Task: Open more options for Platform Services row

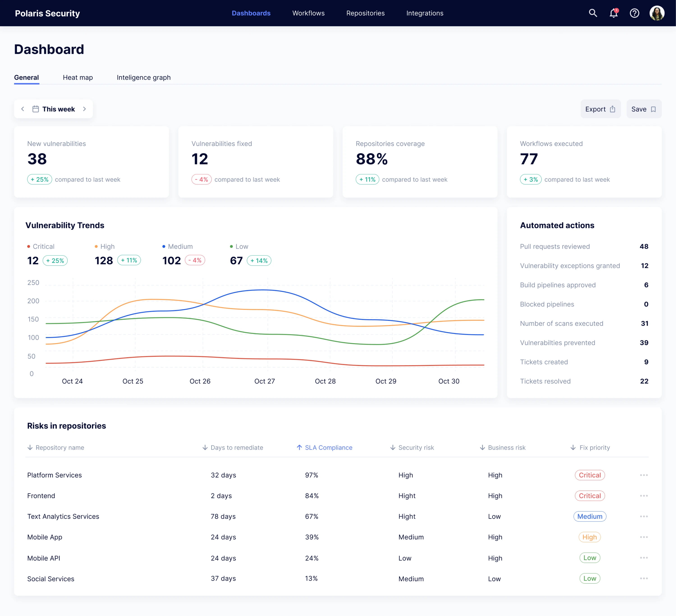Action: [644, 475]
